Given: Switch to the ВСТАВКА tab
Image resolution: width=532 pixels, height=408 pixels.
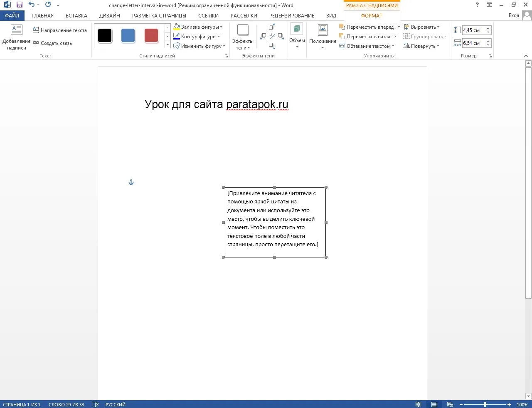Looking at the screenshot, I should 76,15.
